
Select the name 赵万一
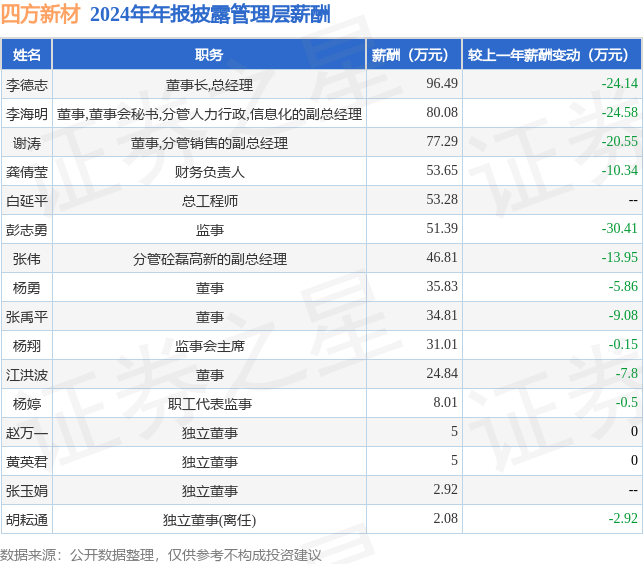pyautogui.click(x=27, y=433)
